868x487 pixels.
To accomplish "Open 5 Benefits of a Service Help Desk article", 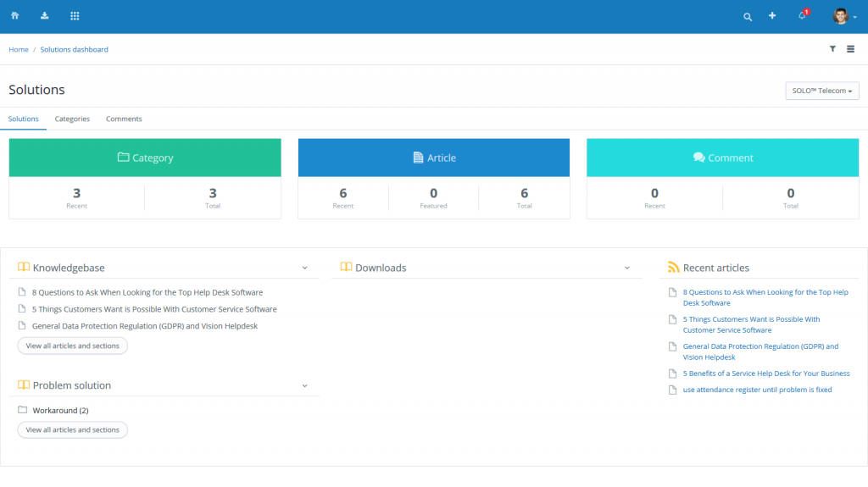I will (x=765, y=374).
